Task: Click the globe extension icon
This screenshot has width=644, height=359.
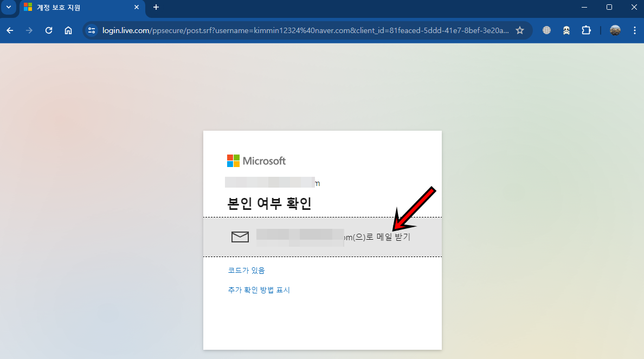Action: pyautogui.click(x=546, y=30)
